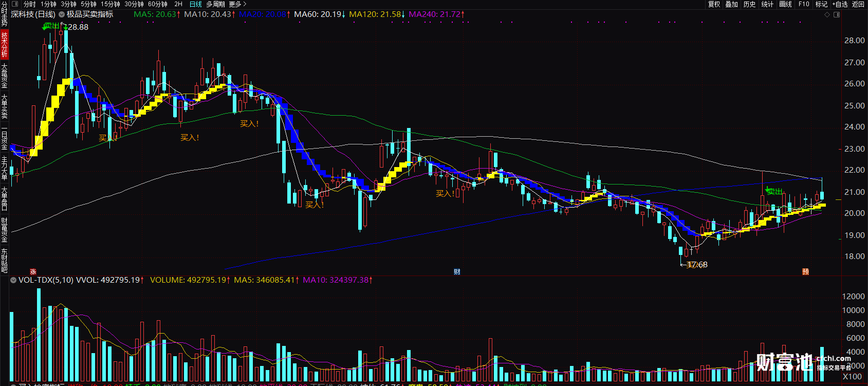This screenshot has height=386, width=868.
Task: Open the 统计 statistics button
Action: [767, 4]
